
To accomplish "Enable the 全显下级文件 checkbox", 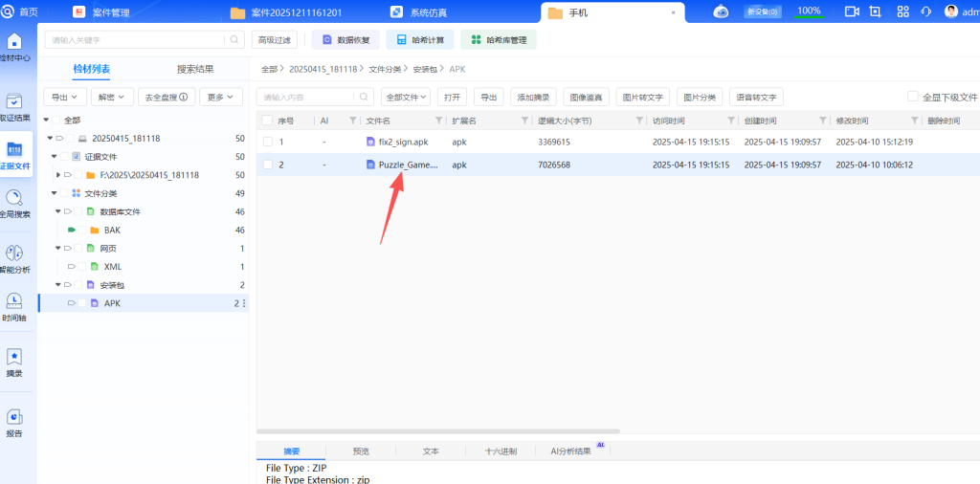I will pos(913,97).
